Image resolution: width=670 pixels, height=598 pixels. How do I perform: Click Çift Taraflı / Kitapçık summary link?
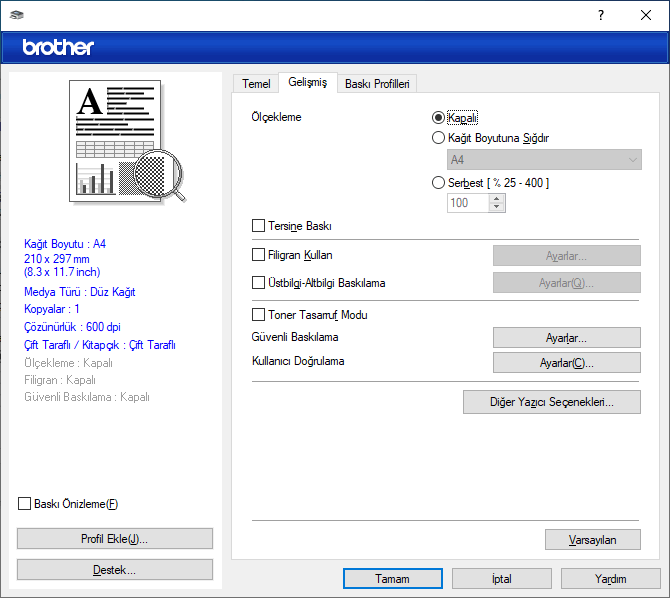pyautogui.click(x=100, y=345)
